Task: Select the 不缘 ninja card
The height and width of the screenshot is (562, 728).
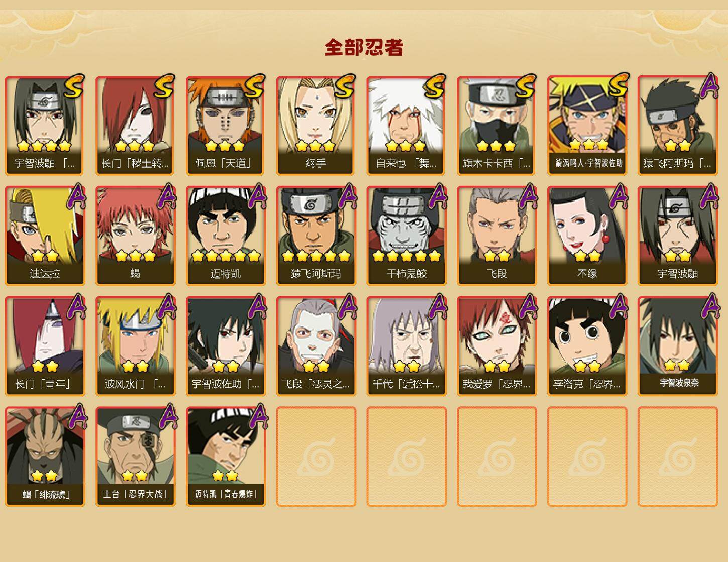Action: coord(587,236)
